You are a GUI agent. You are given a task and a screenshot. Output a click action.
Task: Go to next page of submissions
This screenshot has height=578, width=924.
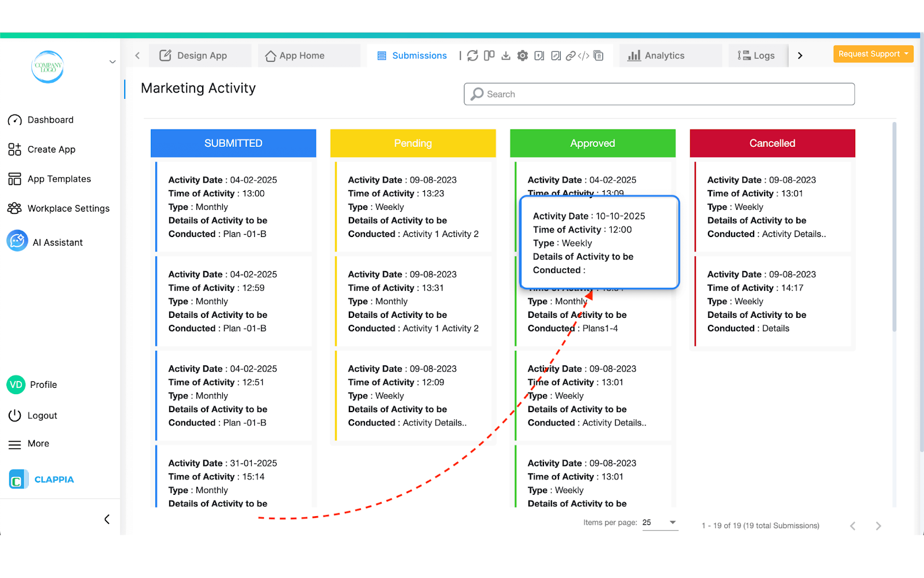878,526
